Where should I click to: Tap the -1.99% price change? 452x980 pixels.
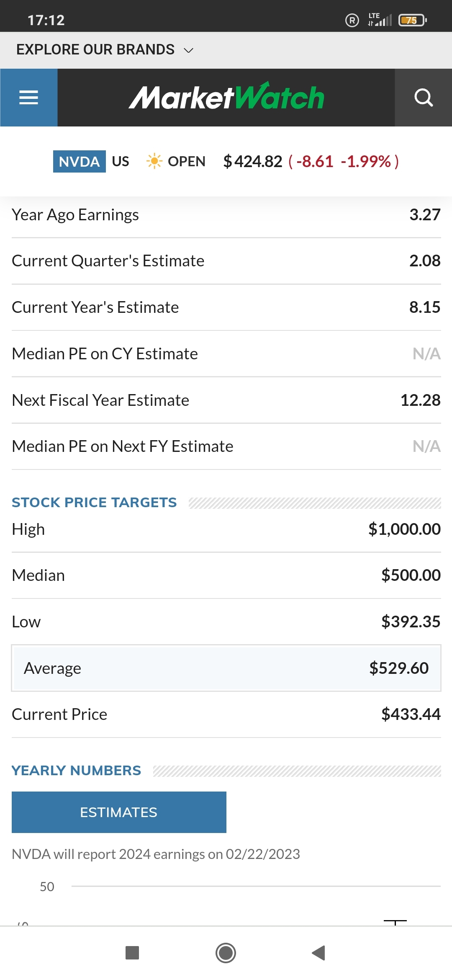[x=365, y=161]
